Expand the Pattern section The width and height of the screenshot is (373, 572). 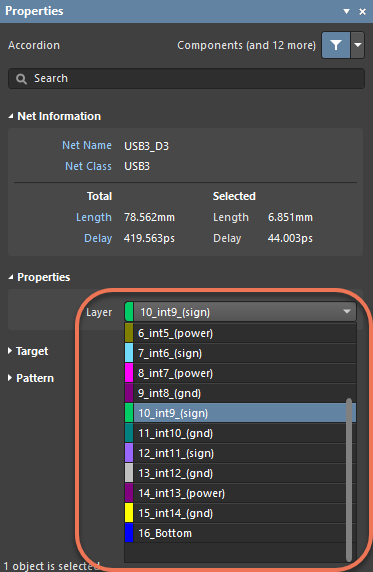[10, 378]
